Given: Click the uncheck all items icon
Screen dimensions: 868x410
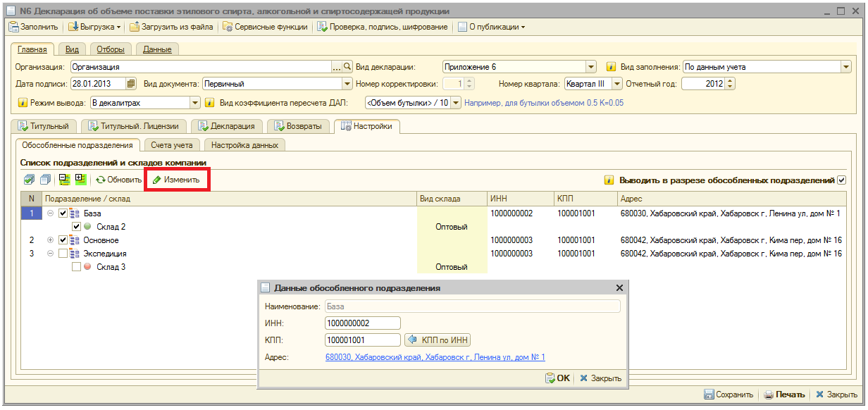Looking at the screenshot, I should (44, 180).
